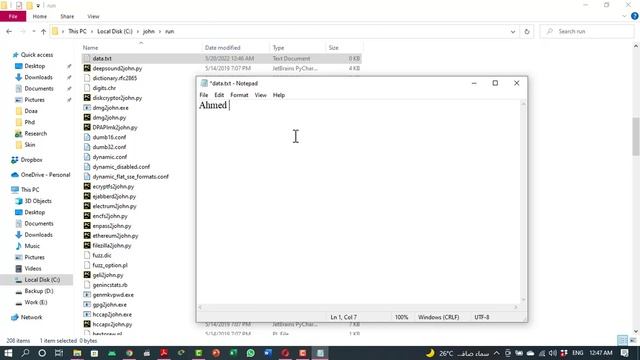Select hccap2john.exe file icon
Image resolution: width=640 pixels, height=360 pixels.
[87, 314]
